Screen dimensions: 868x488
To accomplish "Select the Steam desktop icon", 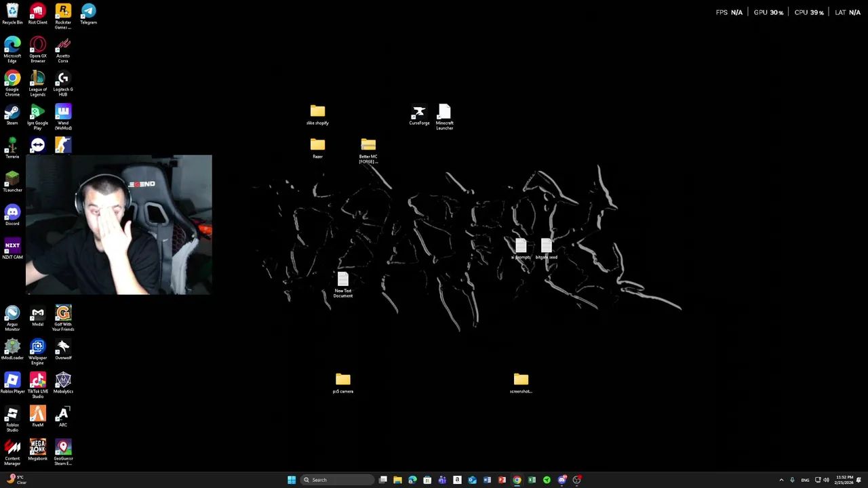I will pyautogui.click(x=12, y=115).
